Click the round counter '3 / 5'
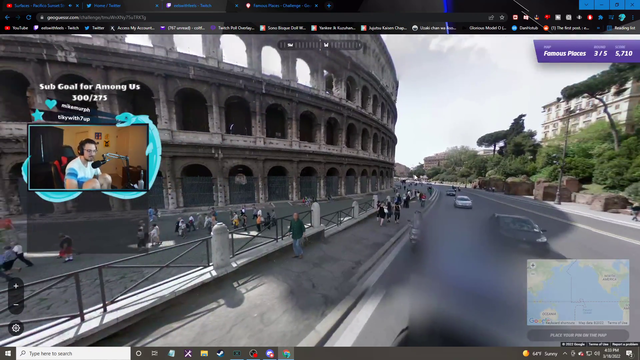The image size is (640, 360). pos(600,53)
